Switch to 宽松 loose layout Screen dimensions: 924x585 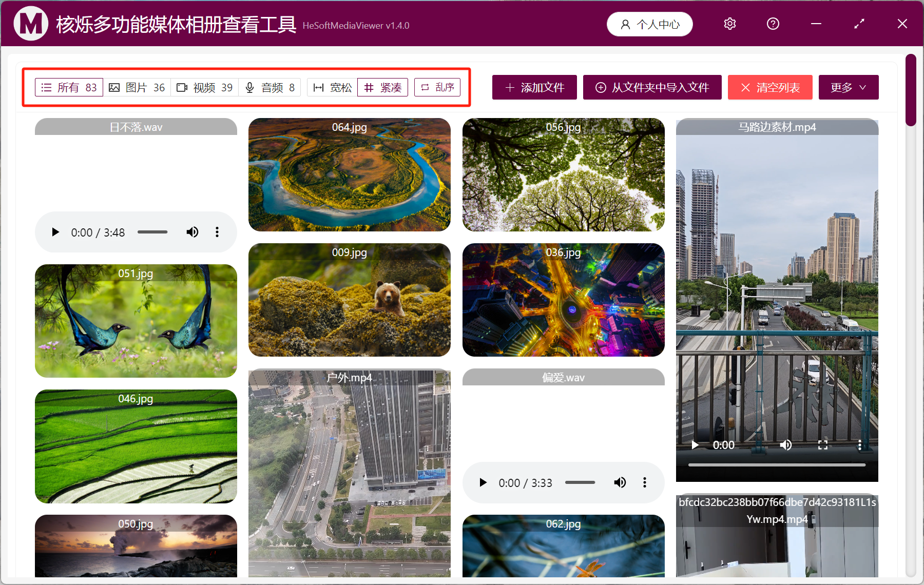tap(332, 88)
